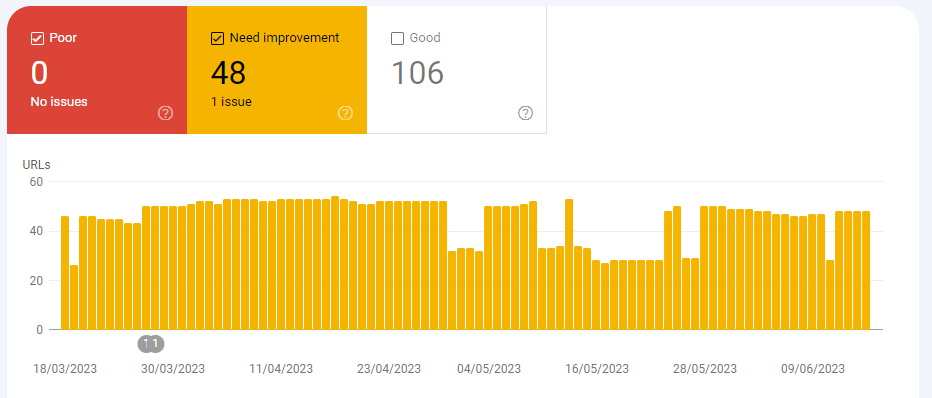
Task: Open help icon on Good card
Action: pyautogui.click(x=525, y=113)
